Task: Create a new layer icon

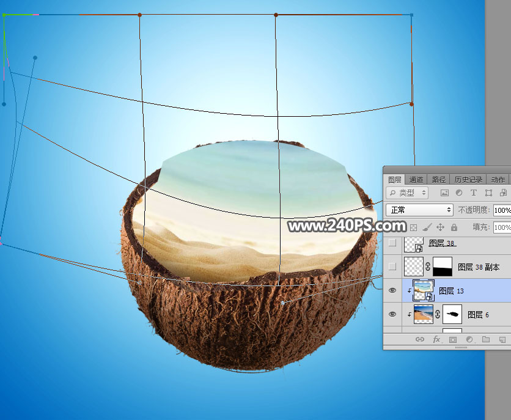Action: [502, 340]
